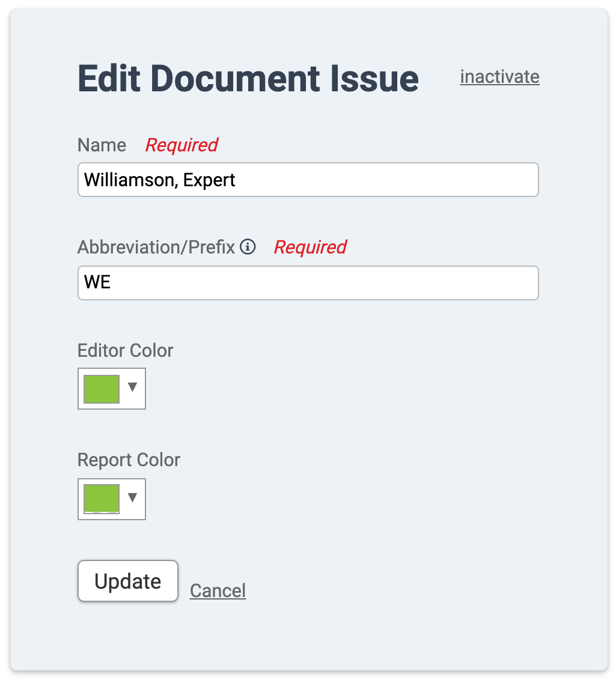
Task: Click the Abbreviation/Prefix label text
Action: (156, 247)
